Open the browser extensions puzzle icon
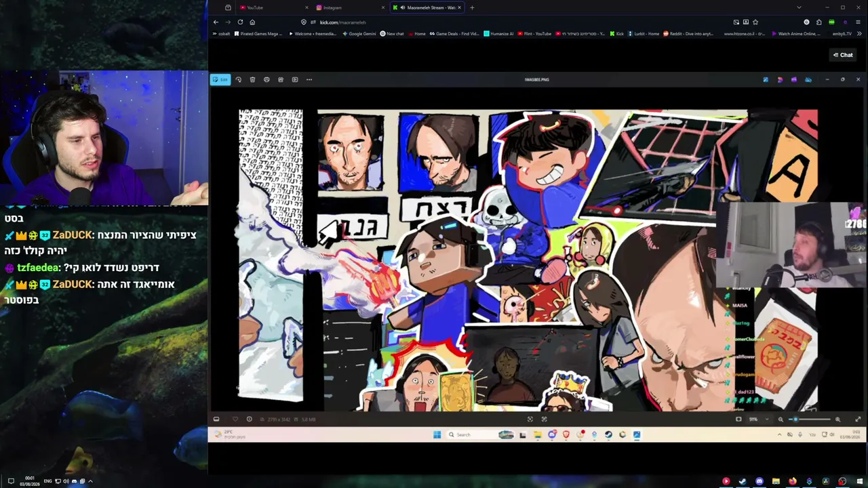The width and height of the screenshot is (868, 488). click(x=818, y=22)
